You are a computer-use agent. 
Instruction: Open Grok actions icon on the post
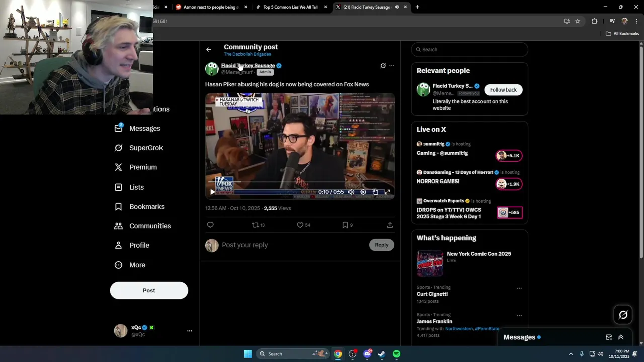[383, 66]
